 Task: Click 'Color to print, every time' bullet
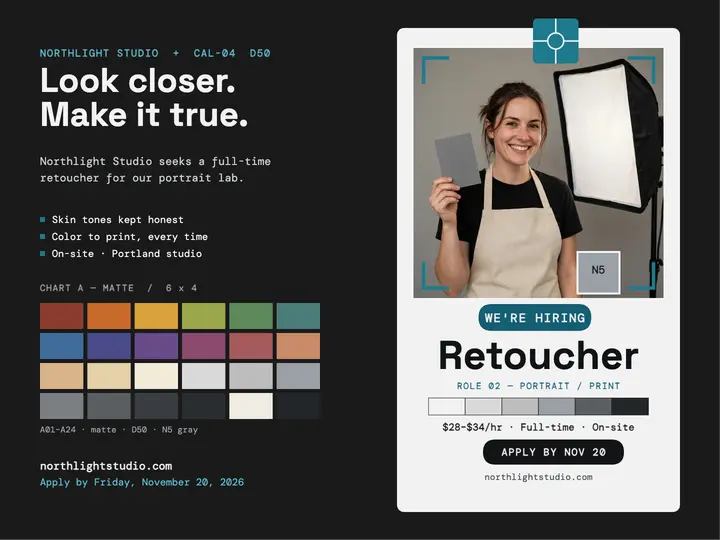129,237
